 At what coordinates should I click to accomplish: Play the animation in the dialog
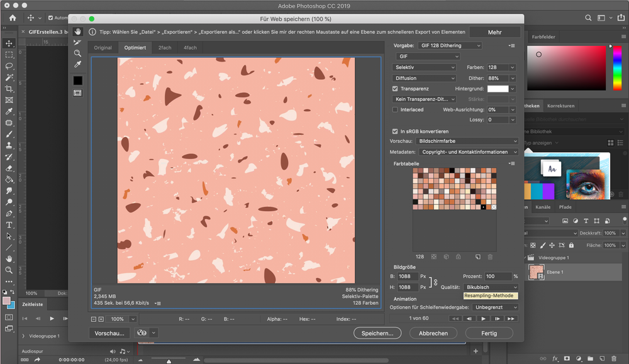[482, 319]
